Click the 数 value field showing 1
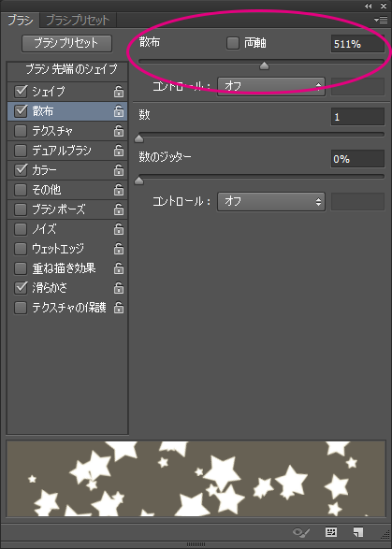This screenshot has width=392, height=549. pyautogui.click(x=357, y=117)
